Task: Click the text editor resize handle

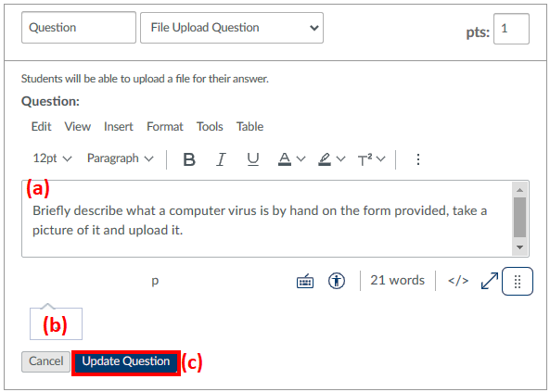Action: (x=518, y=281)
